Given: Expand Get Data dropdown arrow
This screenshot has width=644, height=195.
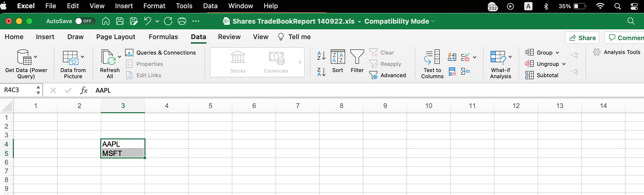Looking at the screenshot, I should tap(35, 57).
